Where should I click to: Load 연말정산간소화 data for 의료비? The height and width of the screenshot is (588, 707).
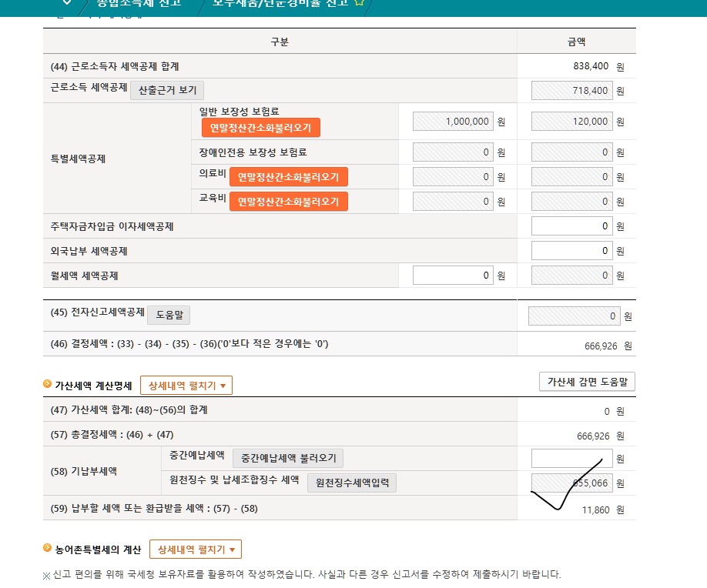pos(288,177)
